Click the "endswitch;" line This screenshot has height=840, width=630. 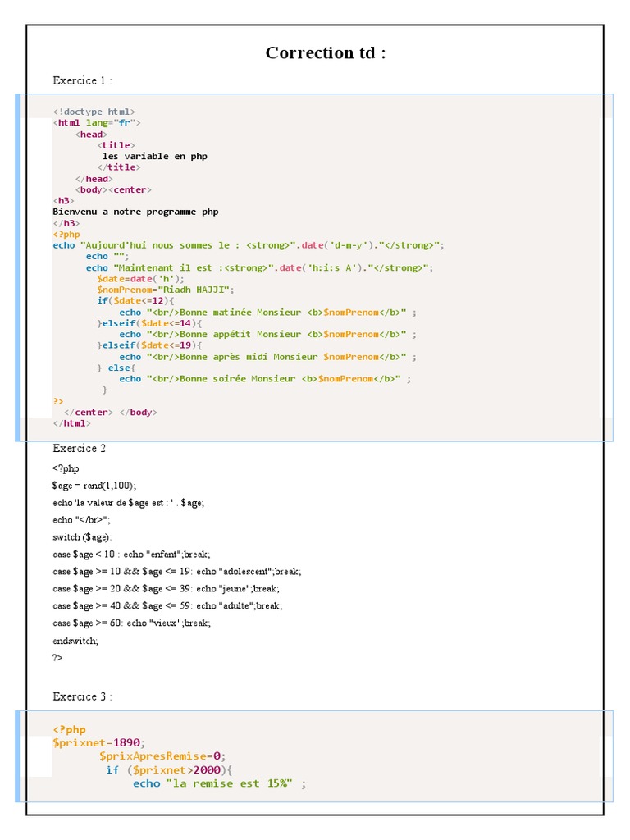(x=75, y=641)
